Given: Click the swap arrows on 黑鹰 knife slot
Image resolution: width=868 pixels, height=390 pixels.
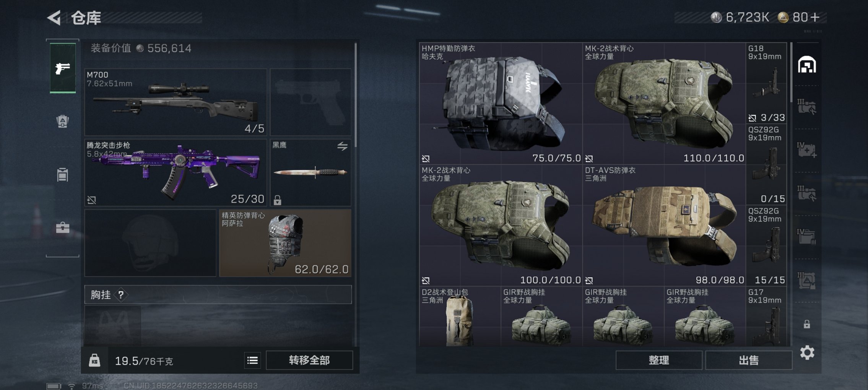Looking at the screenshot, I should pos(342,146).
